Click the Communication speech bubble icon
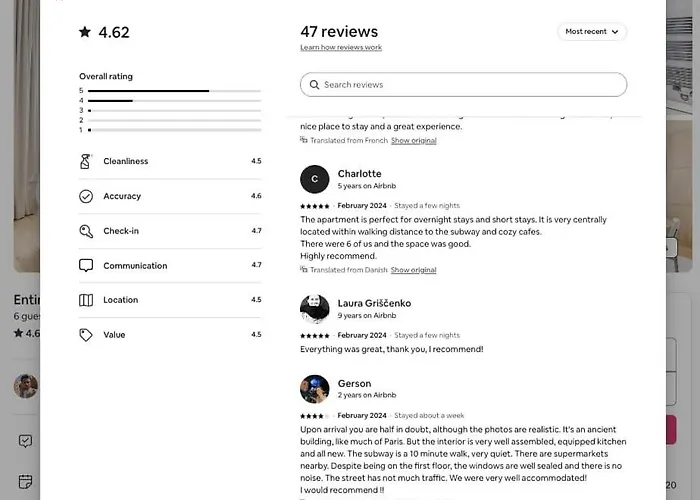Screen dimensions: 700x500 [x=86, y=266]
